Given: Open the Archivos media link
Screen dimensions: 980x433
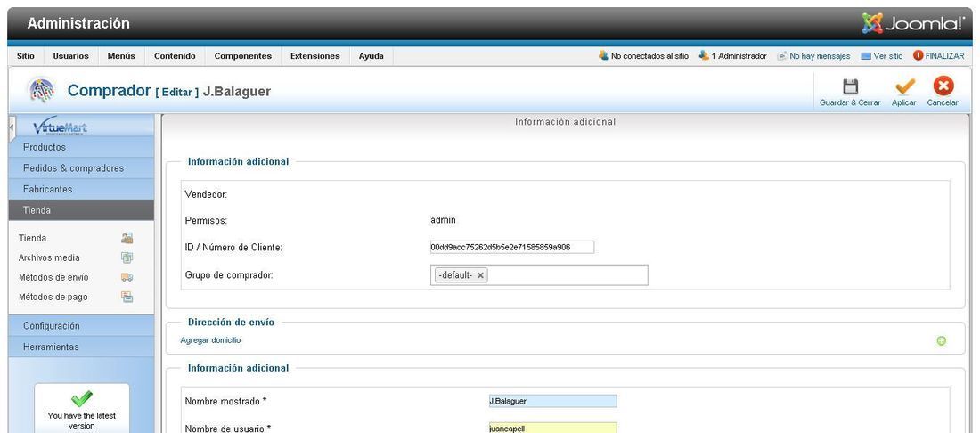Looking at the screenshot, I should (x=49, y=257).
